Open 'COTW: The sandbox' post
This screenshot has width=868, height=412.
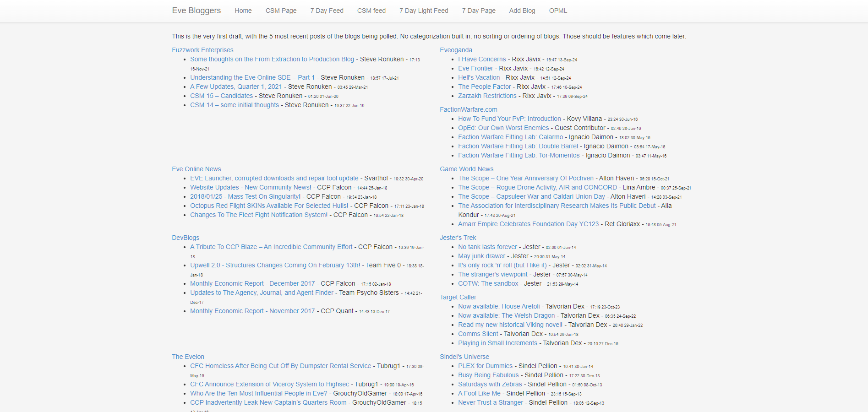point(488,283)
